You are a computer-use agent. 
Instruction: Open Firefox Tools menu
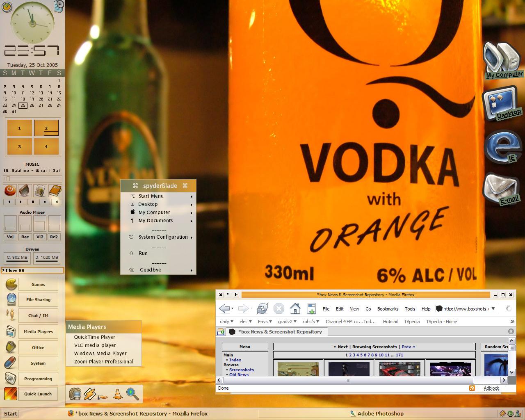[x=410, y=309]
